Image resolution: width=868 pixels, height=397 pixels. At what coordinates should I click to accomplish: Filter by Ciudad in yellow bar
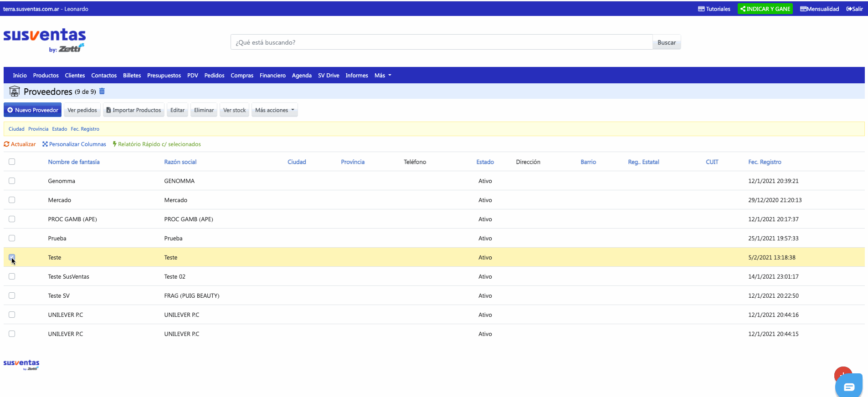click(x=16, y=129)
